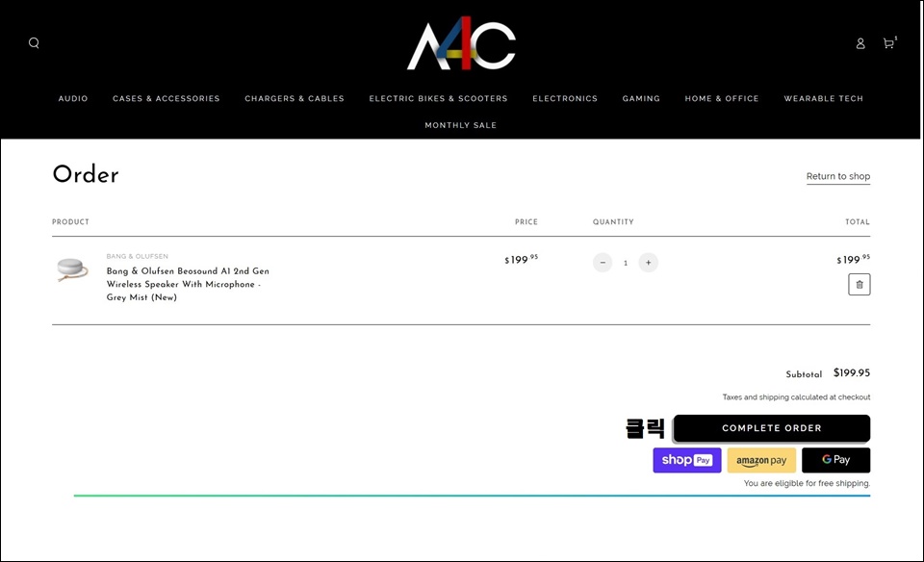
Task: Click the QUANTITY column header
Action: pos(613,222)
